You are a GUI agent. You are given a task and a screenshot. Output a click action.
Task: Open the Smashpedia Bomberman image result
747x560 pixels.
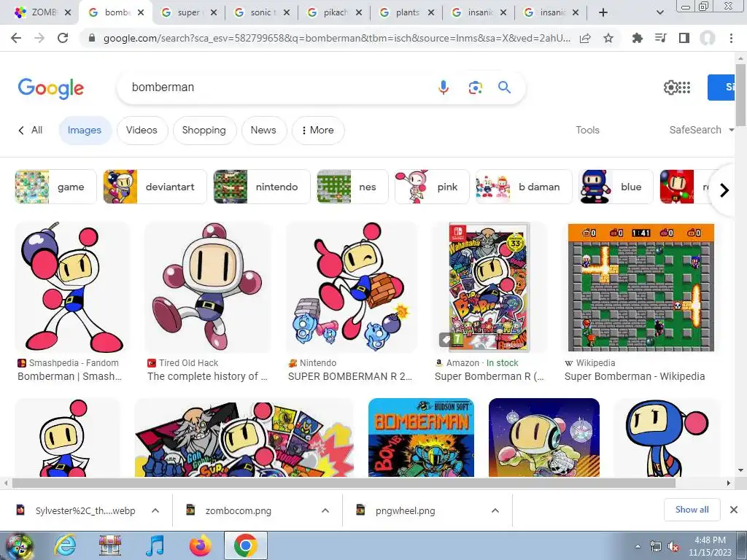point(71,287)
